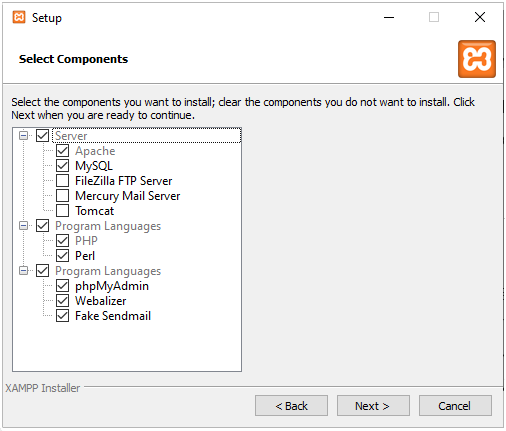Select the Perl tree label
Viewport: 506px width, 431px height.
point(85,256)
